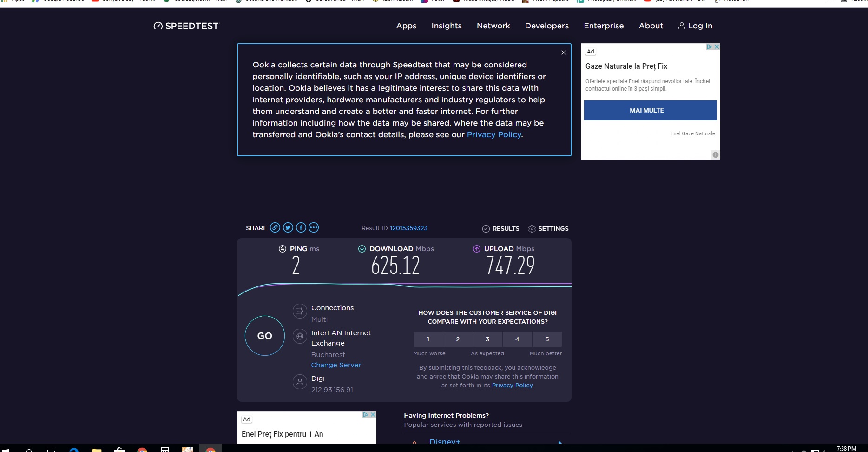
Task: Share result on Facebook icon
Action: [301, 227]
